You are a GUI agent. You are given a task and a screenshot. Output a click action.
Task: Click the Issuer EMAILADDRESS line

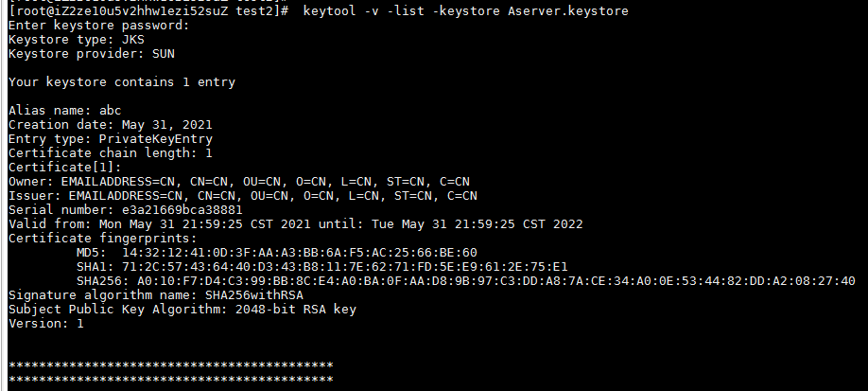click(243, 195)
